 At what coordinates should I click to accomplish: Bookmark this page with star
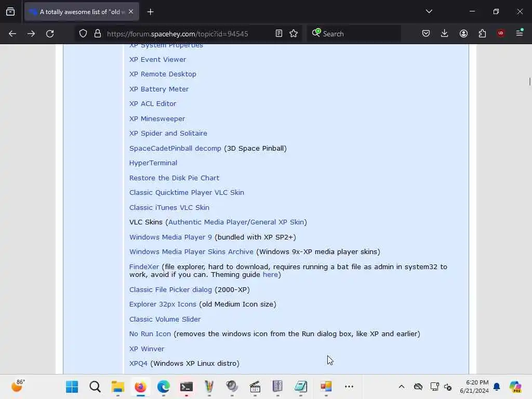[294, 34]
